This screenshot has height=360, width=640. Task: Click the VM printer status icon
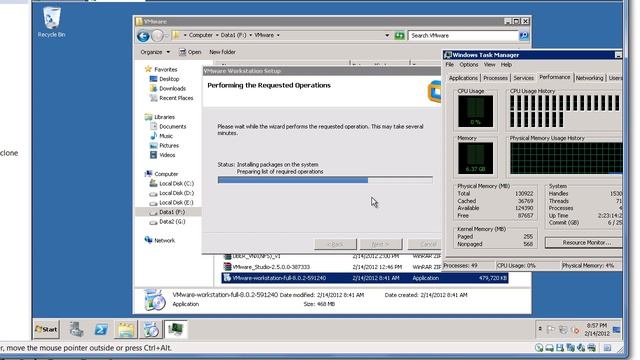(x=591, y=348)
